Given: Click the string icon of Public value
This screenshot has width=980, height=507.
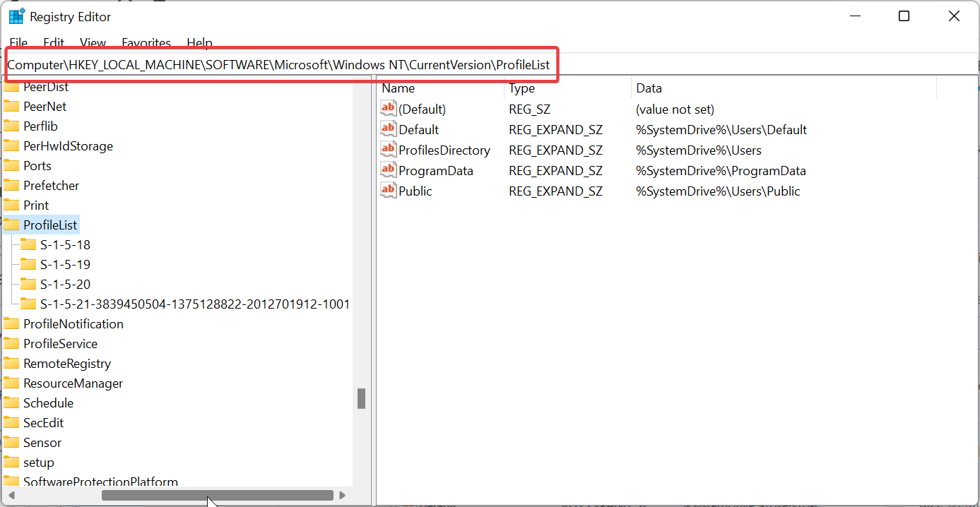Looking at the screenshot, I should point(389,191).
